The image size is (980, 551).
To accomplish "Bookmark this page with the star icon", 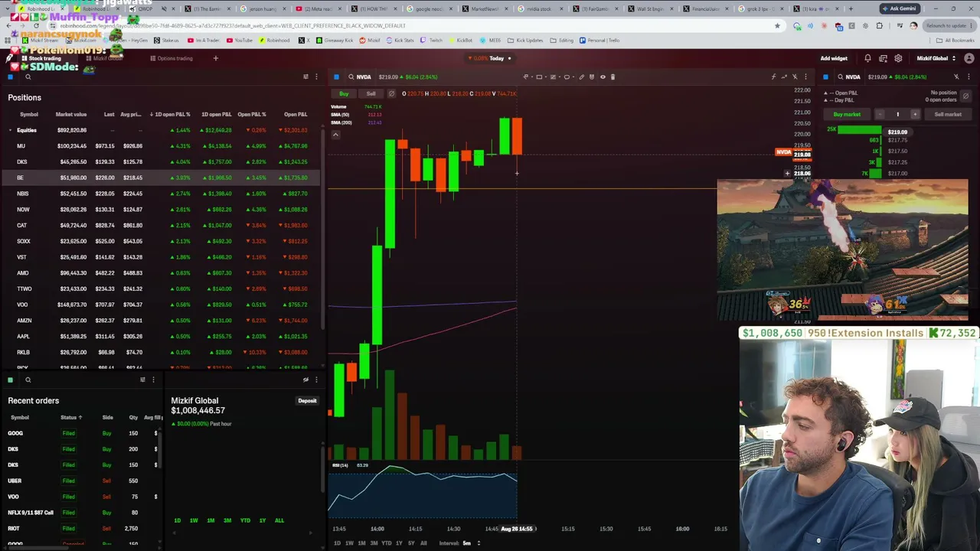I will coord(777,25).
